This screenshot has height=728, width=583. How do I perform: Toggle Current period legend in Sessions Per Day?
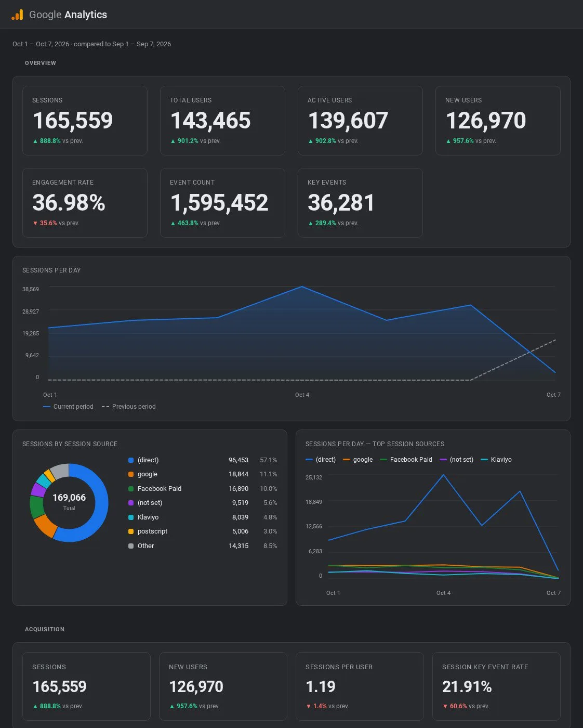coord(68,407)
